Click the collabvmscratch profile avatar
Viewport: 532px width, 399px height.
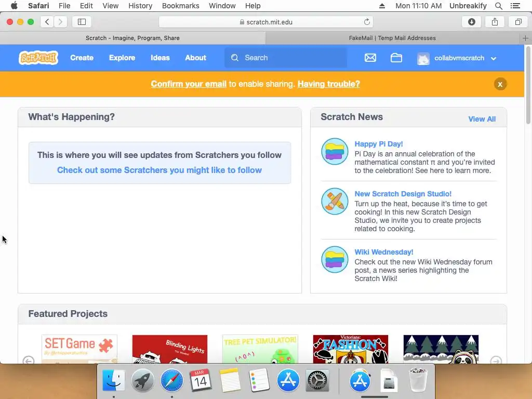423,58
